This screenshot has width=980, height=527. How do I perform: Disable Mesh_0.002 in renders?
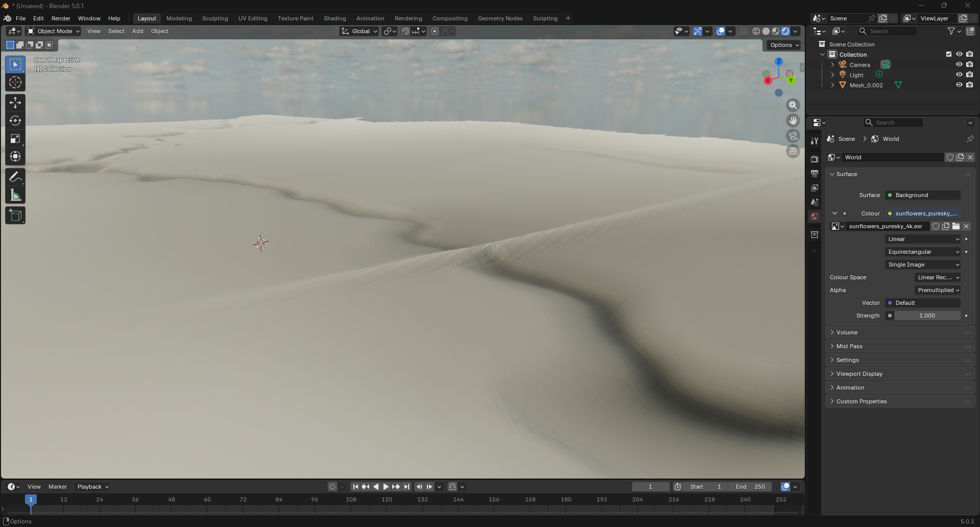coord(969,85)
